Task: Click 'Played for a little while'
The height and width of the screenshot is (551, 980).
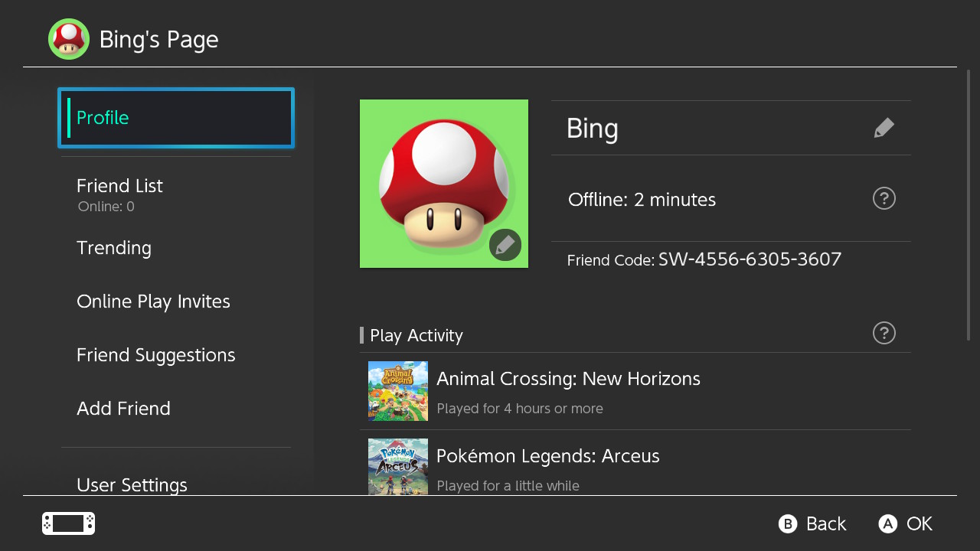Action: [x=508, y=486]
